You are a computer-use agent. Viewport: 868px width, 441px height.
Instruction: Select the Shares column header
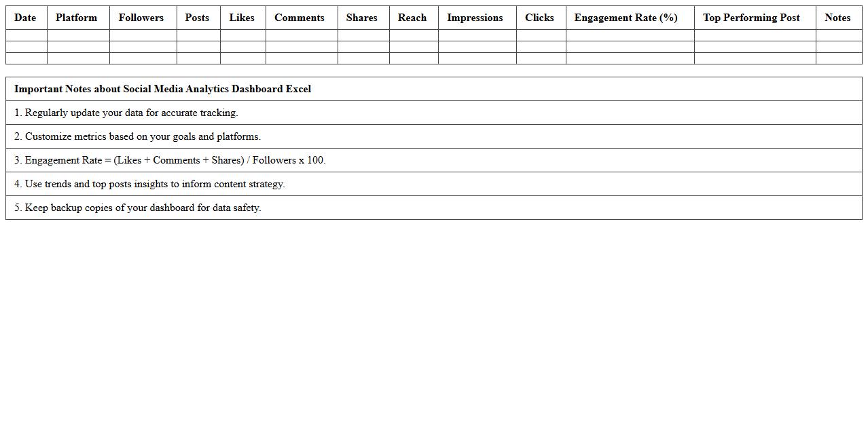click(x=361, y=18)
